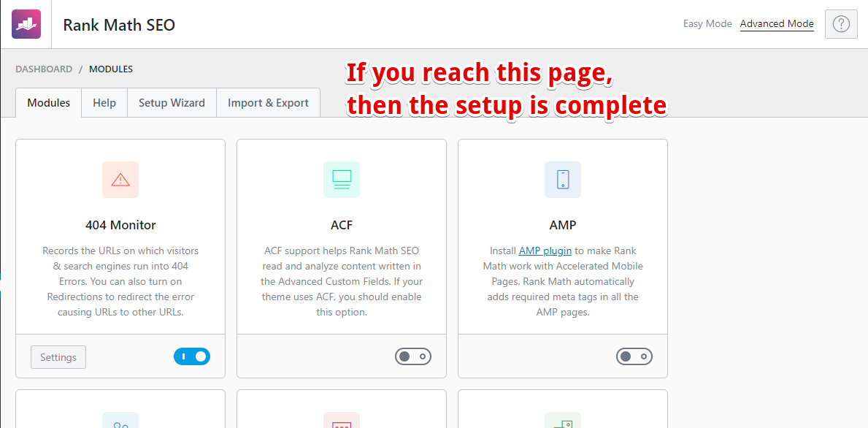Click the 404 Monitor warning icon
This screenshot has height=428, width=868.
point(120,180)
